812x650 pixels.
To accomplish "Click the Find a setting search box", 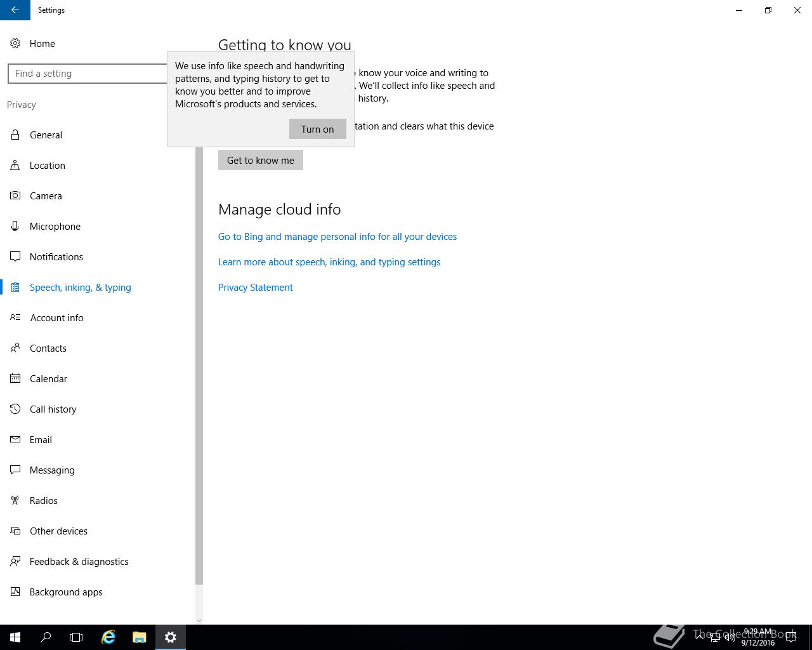I will pos(88,74).
